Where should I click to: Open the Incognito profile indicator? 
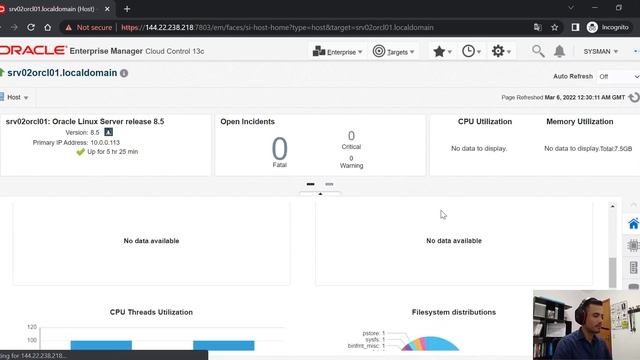click(x=608, y=27)
